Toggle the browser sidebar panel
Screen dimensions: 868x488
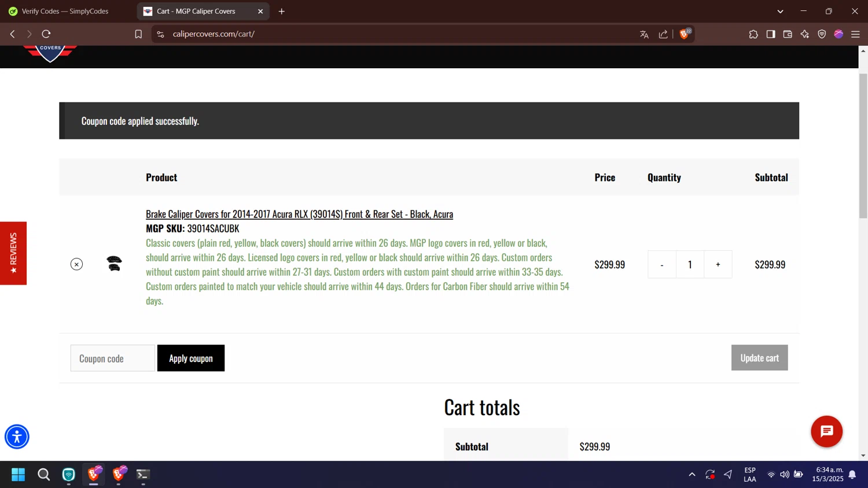point(771,34)
